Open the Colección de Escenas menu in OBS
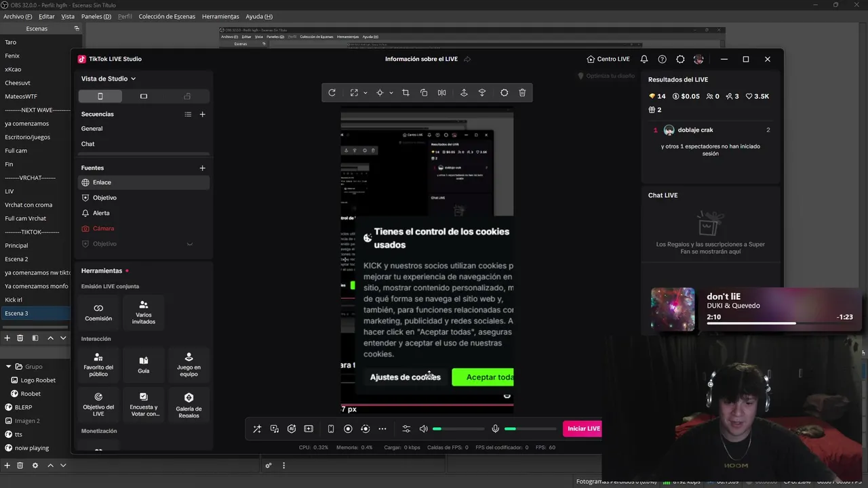This screenshot has width=868, height=488. [167, 16]
